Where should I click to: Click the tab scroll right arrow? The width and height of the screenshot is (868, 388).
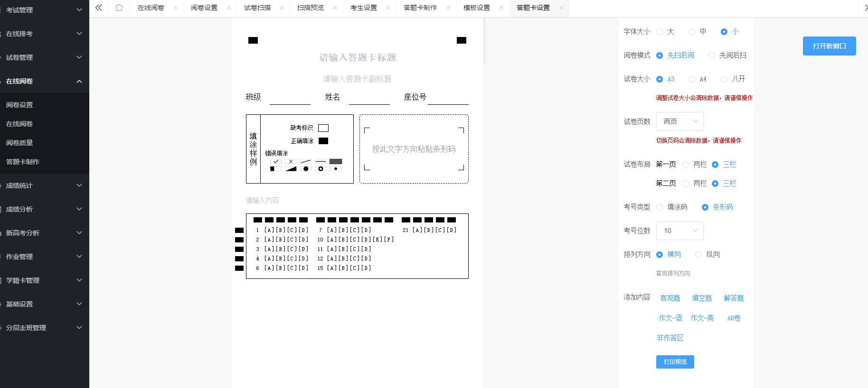coord(865,8)
